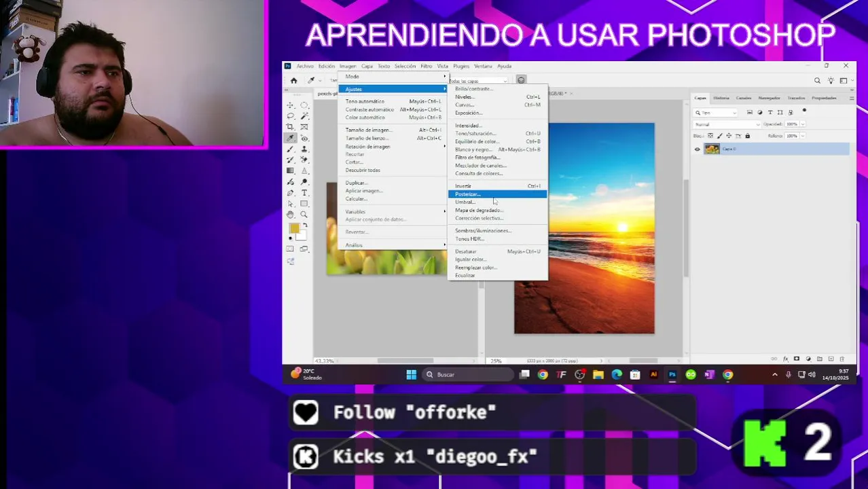The width and height of the screenshot is (868, 489).
Task: Toggle lock all padlock icon
Action: click(748, 136)
